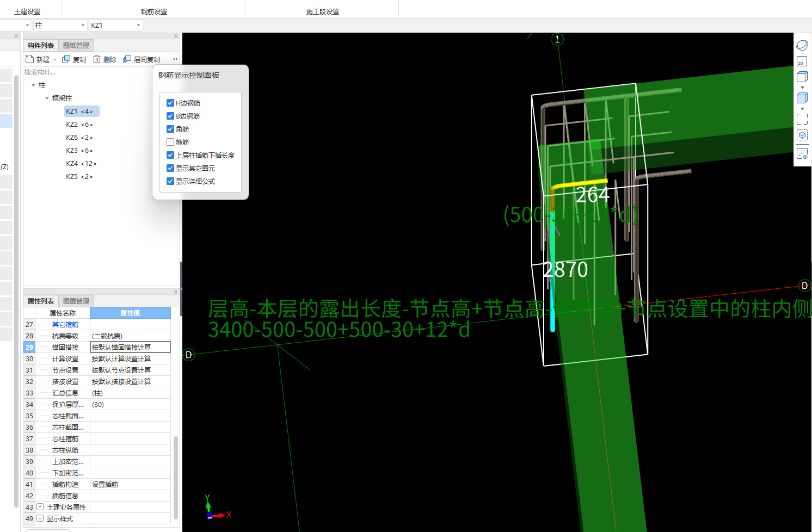
Task: Expand 显示样式 row
Action: click(40, 518)
